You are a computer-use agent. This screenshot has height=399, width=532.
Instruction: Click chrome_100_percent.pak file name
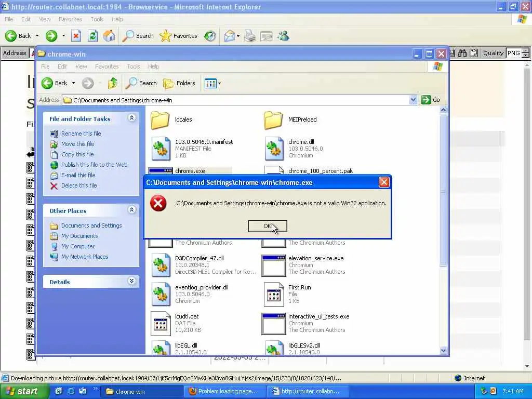pyautogui.click(x=320, y=171)
